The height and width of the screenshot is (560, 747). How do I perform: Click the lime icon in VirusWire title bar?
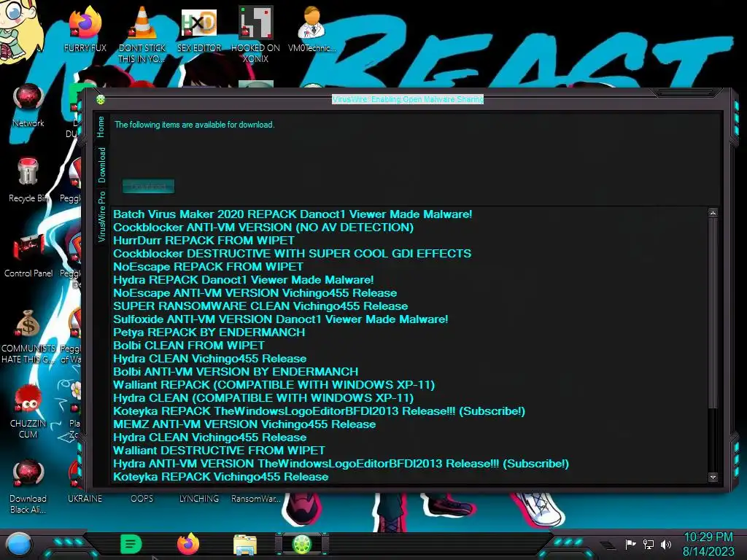tap(101, 99)
